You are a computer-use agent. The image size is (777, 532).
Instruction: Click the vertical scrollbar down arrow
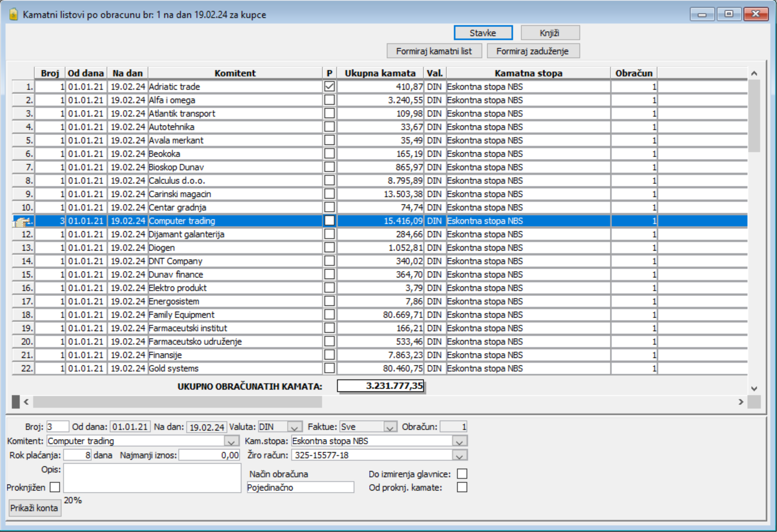click(x=754, y=388)
